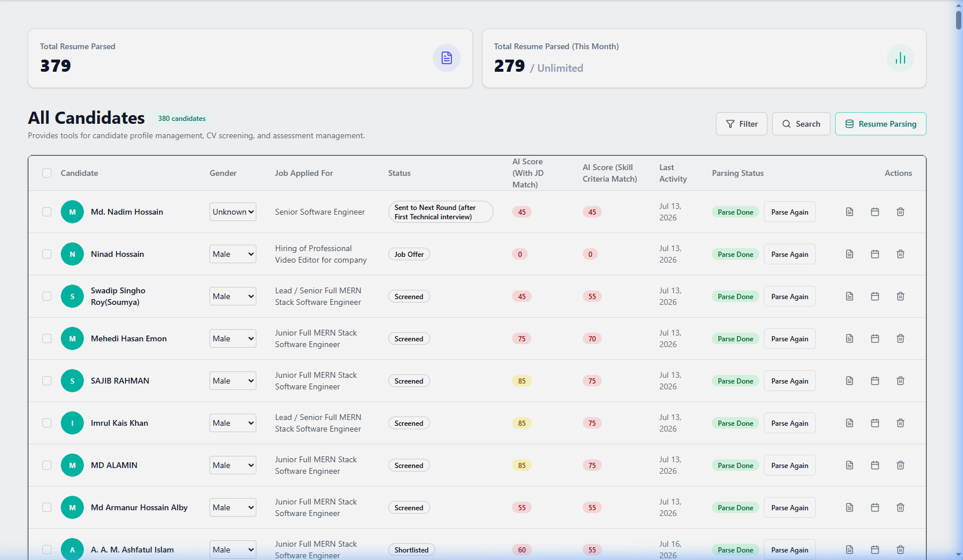Image resolution: width=963 pixels, height=560 pixels.
Task: Click trash icon for Mehedi Hasan Emon
Action: pyautogui.click(x=900, y=338)
